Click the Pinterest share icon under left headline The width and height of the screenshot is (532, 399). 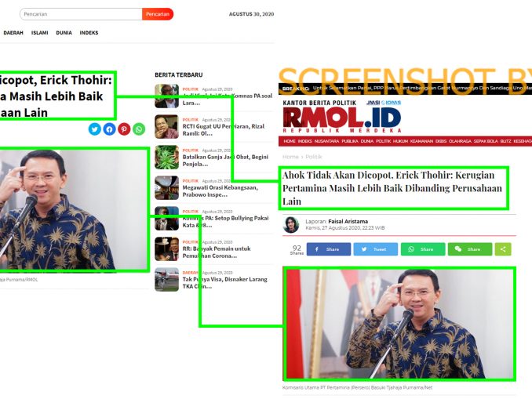(x=124, y=129)
